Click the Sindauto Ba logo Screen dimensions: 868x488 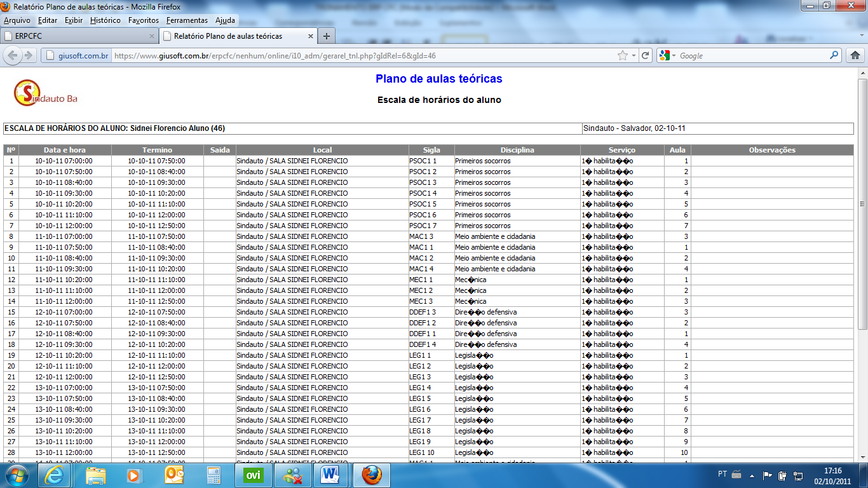point(46,93)
